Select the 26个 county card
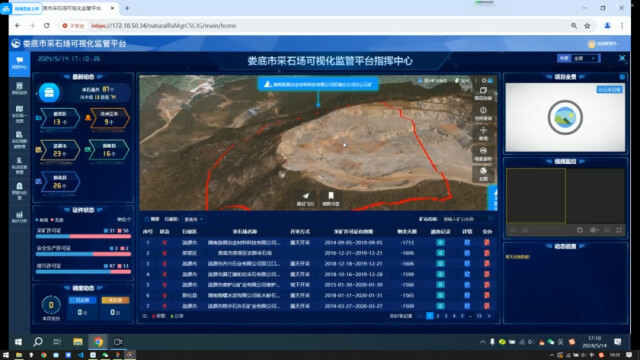This screenshot has height=360, width=640. pos(60,182)
